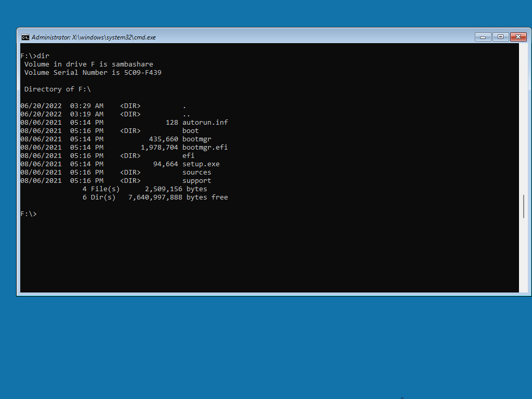Screen dimensions: 532x399
Task: Click the '7,640,997,888 bytes free' text
Action: click(x=178, y=197)
